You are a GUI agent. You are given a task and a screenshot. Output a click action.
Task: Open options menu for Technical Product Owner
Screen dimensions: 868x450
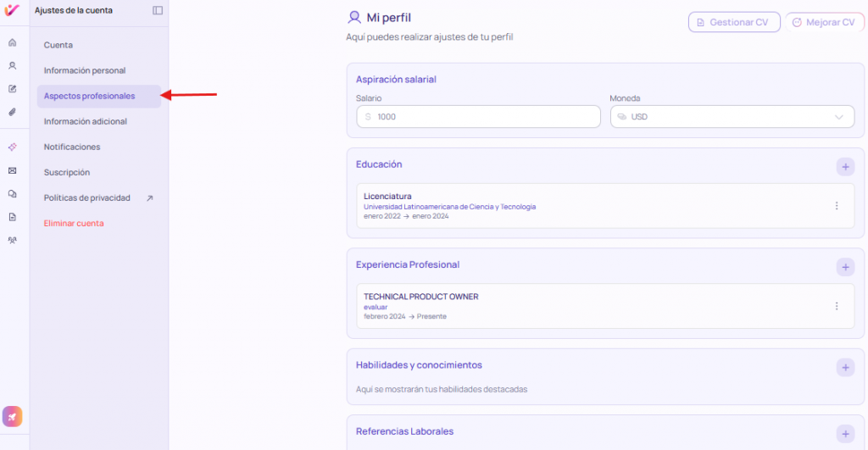[x=837, y=306]
